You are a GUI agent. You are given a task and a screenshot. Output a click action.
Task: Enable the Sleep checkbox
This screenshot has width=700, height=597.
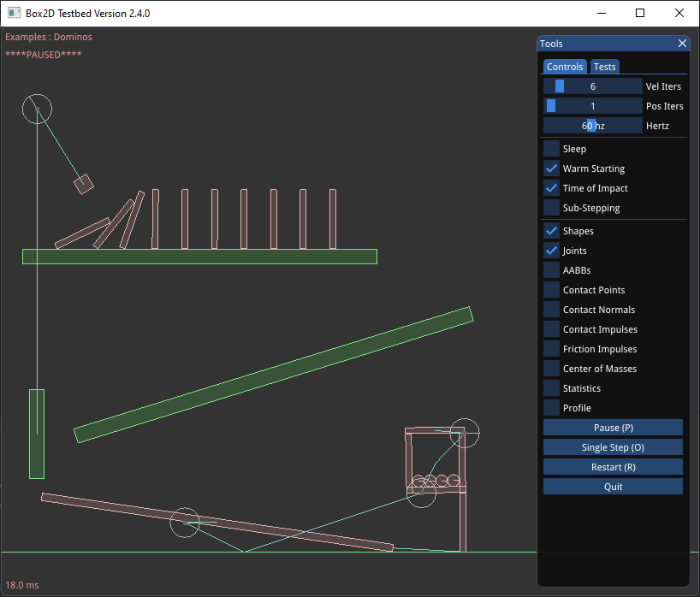pos(551,148)
